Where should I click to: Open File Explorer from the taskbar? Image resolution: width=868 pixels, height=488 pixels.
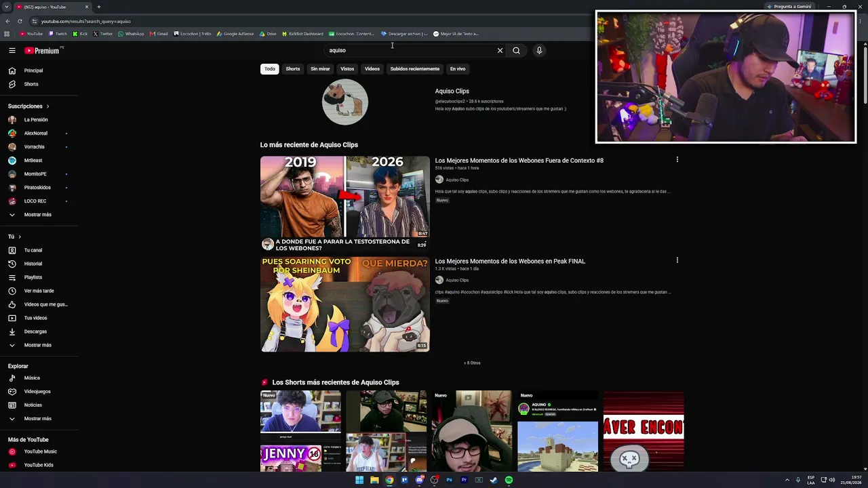374,480
